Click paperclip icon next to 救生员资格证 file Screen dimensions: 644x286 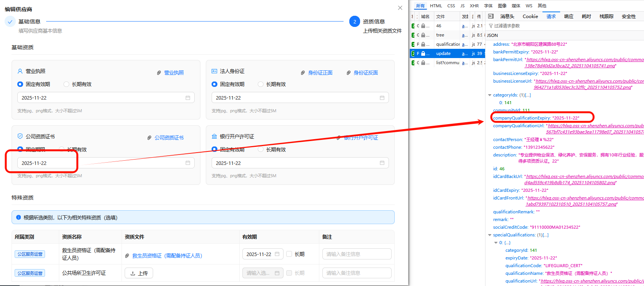(x=127, y=256)
